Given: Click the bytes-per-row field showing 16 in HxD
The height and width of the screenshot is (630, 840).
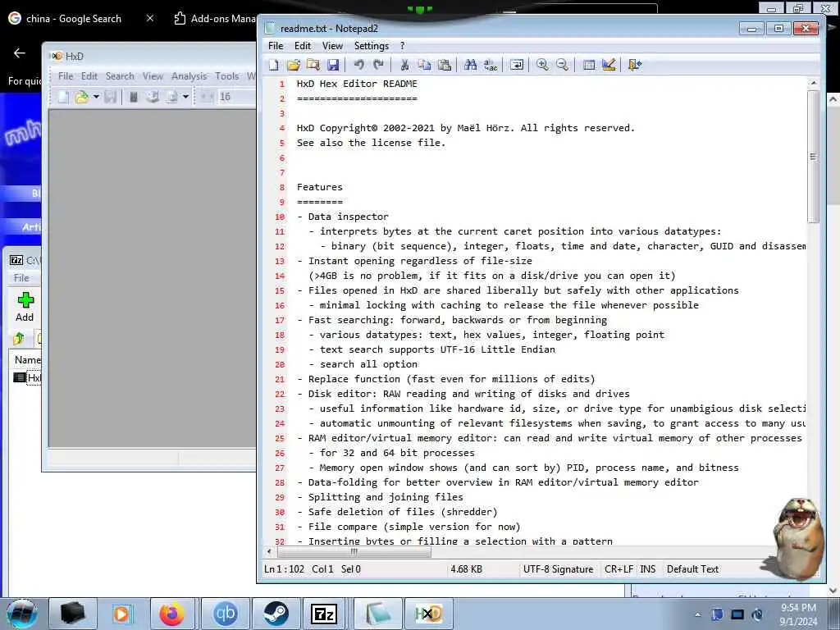Looking at the screenshot, I should [x=236, y=97].
